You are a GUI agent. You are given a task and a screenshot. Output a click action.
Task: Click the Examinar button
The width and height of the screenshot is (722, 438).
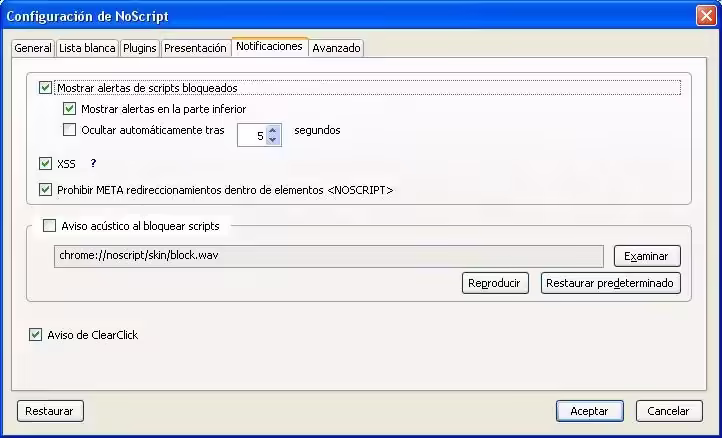coord(647,256)
